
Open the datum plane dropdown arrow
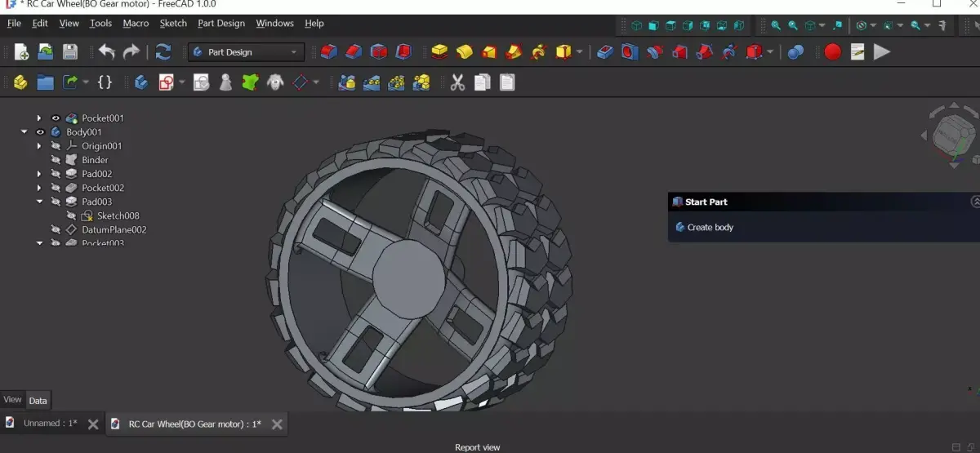[316, 82]
